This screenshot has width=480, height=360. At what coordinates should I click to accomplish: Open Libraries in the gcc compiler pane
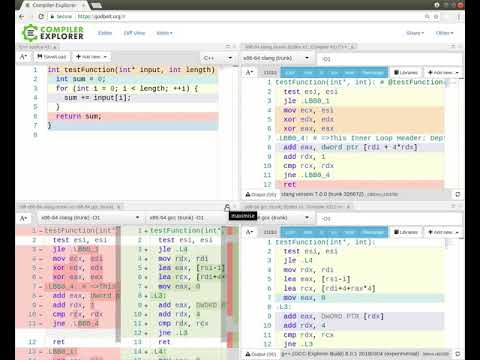coord(406,232)
